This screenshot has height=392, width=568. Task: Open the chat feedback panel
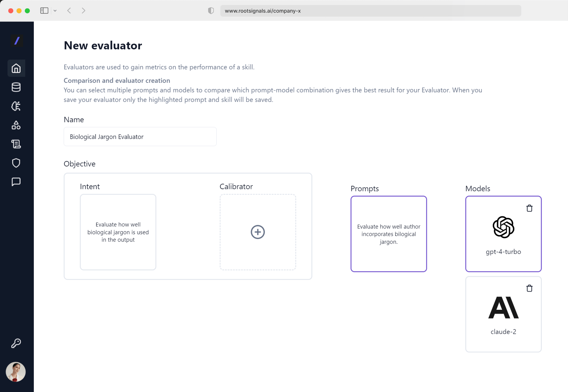click(16, 182)
